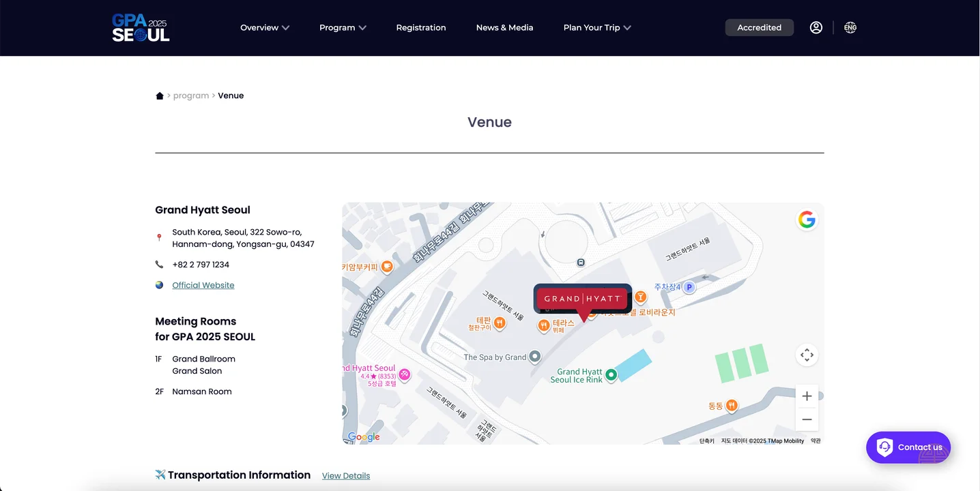Click the Google logo on the map
Screen dimensions: 980x491
[x=364, y=436]
